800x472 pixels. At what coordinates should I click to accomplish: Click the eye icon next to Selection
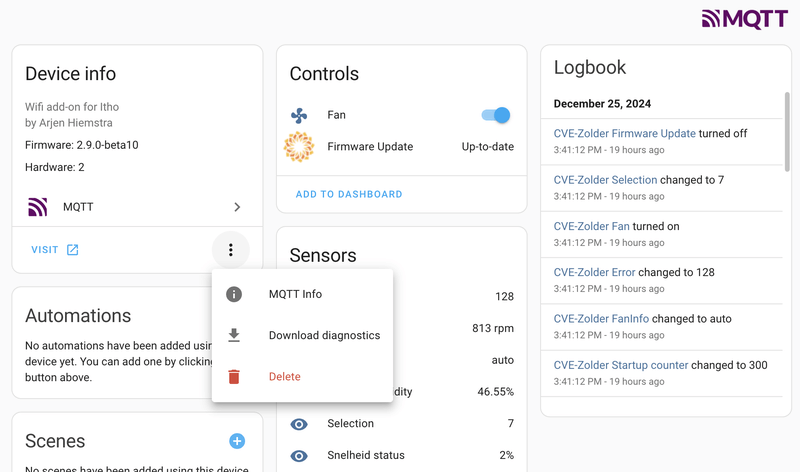click(x=299, y=424)
